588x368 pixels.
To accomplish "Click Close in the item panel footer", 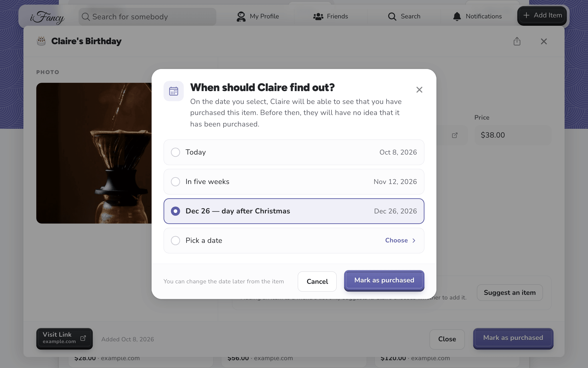I will (447, 339).
